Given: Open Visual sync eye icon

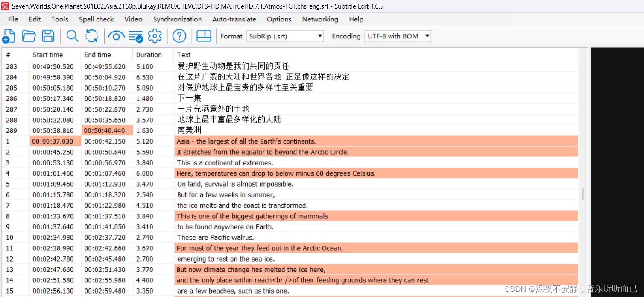Looking at the screenshot, I should 116,36.
